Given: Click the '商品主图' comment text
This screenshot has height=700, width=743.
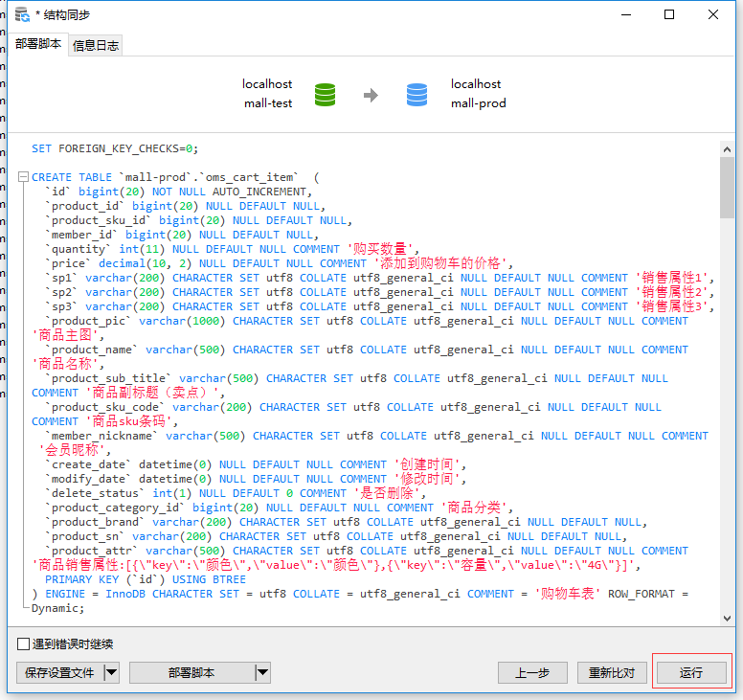Looking at the screenshot, I should pyautogui.click(x=65, y=335).
